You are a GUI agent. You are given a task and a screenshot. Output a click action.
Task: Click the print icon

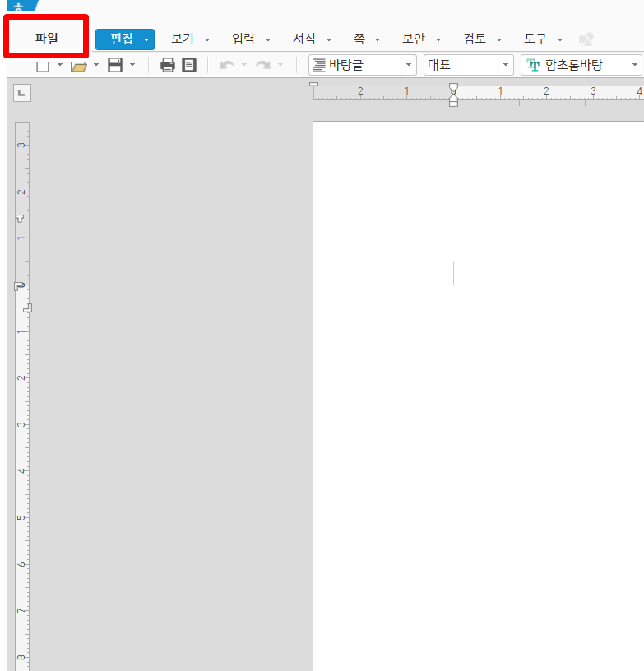pyautogui.click(x=167, y=65)
